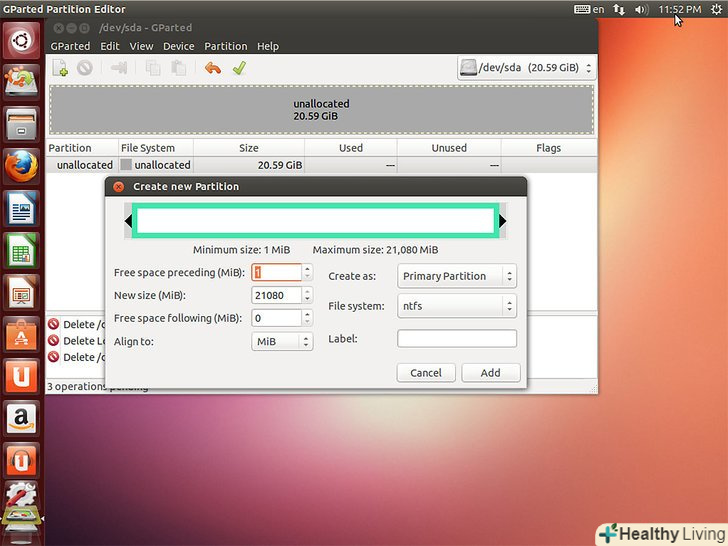The height and width of the screenshot is (546, 728).
Task: Click the New partition toolbar icon
Action: pyautogui.click(x=60, y=68)
